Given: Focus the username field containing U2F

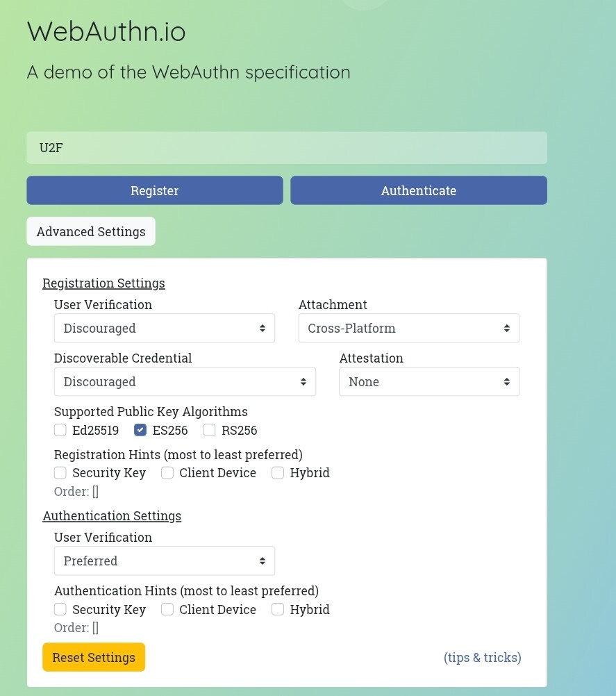Looking at the screenshot, I should coord(287,148).
